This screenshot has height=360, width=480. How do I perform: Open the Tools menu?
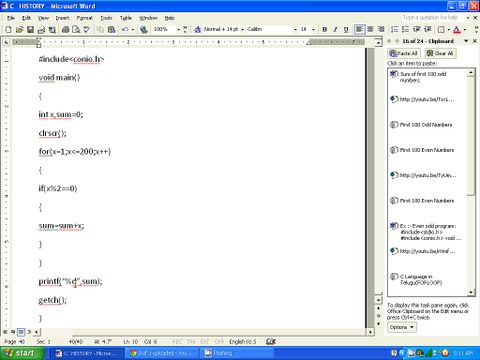106,18
